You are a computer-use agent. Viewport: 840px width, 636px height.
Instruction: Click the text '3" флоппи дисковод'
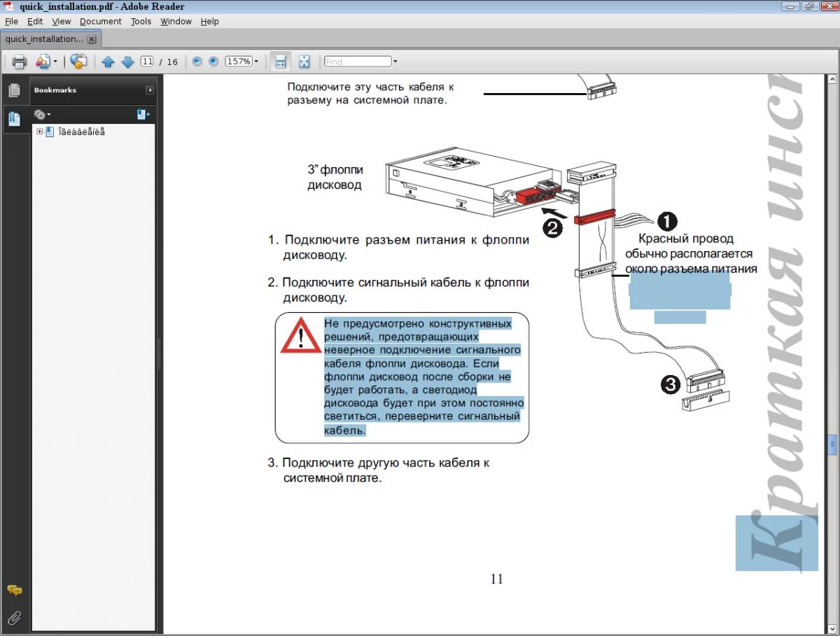[x=335, y=178]
